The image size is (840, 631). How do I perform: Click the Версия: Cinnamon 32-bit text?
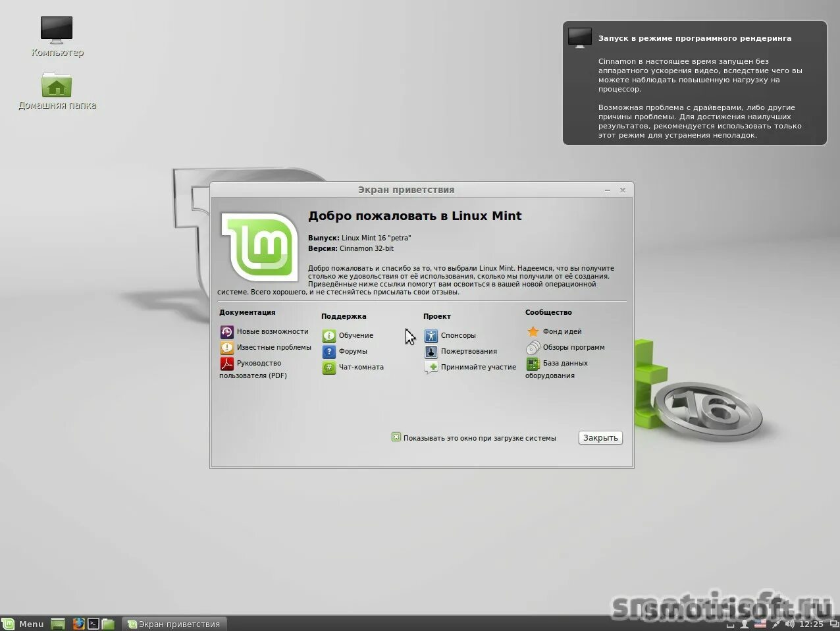coord(351,248)
